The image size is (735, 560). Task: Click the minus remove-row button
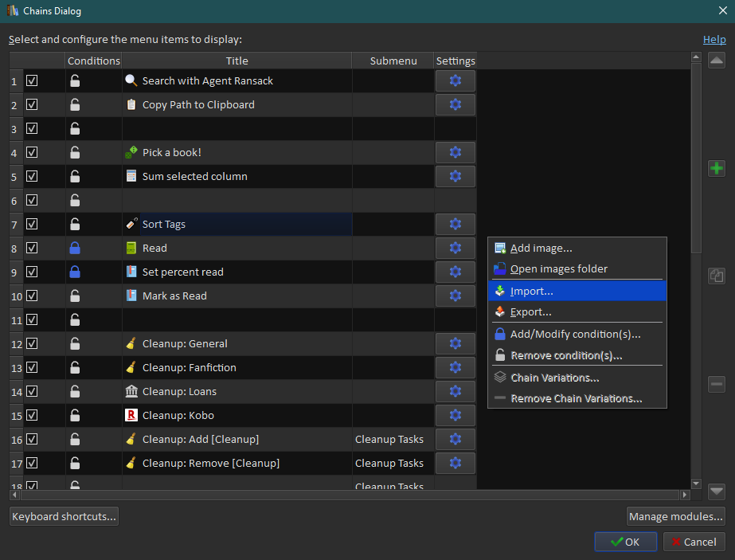point(716,385)
